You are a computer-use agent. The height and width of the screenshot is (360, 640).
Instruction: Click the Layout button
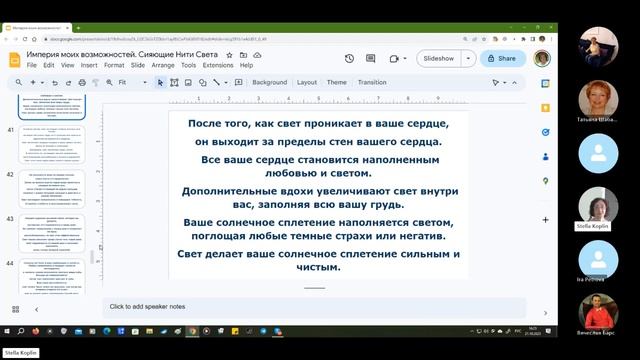pos(307,82)
